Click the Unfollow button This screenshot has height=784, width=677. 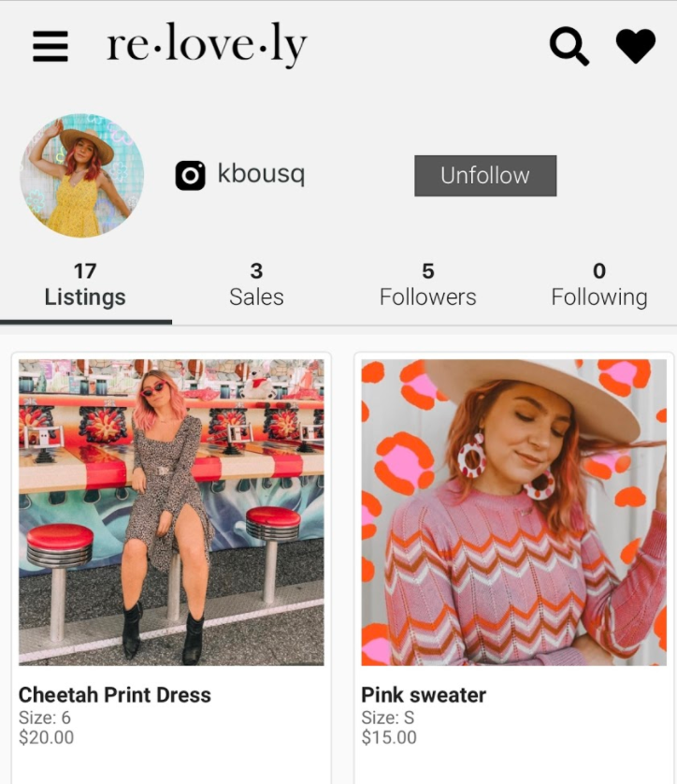click(x=485, y=176)
